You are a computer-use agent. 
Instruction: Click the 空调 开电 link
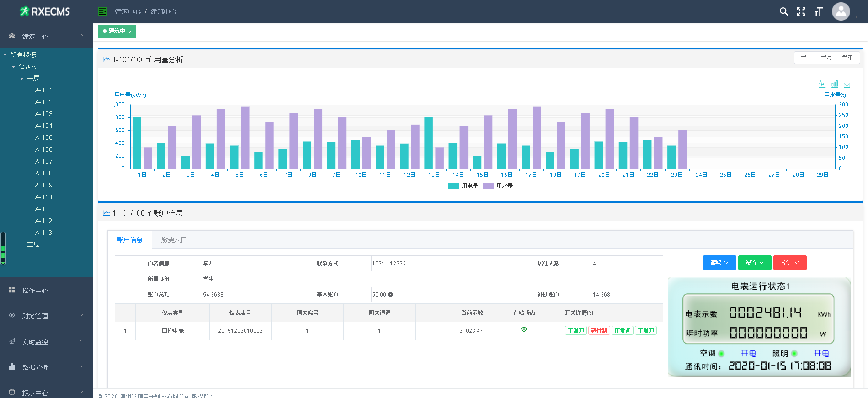748,353
